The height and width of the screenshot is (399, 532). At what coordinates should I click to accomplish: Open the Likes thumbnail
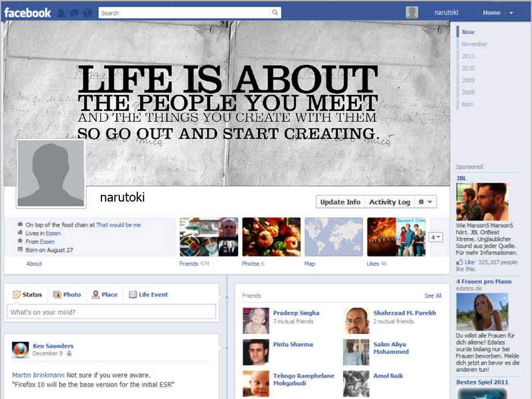coord(396,237)
